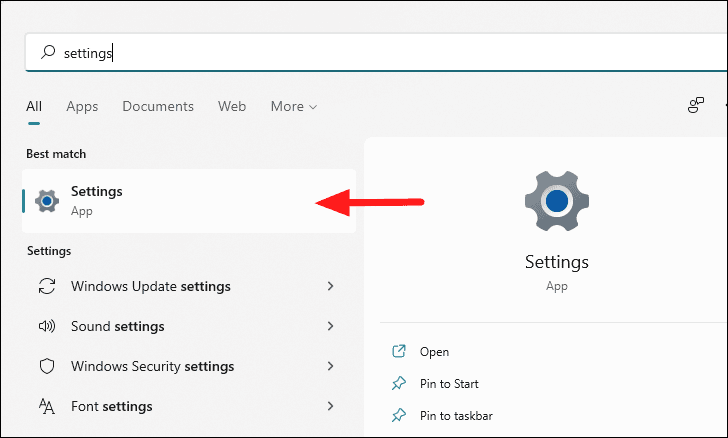Image resolution: width=728 pixels, height=438 pixels.
Task: Select the Settings gear icon under Best match
Action: click(x=47, y=201)
